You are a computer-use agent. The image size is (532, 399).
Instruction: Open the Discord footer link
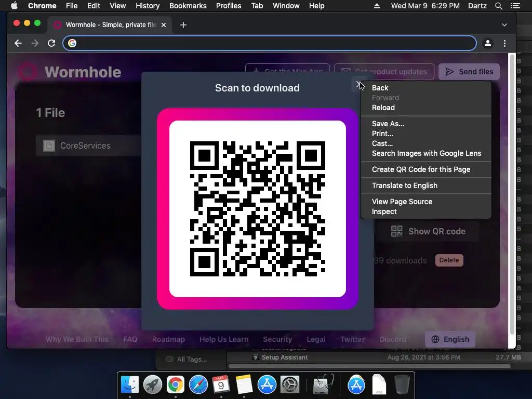(x=393, y=339)
